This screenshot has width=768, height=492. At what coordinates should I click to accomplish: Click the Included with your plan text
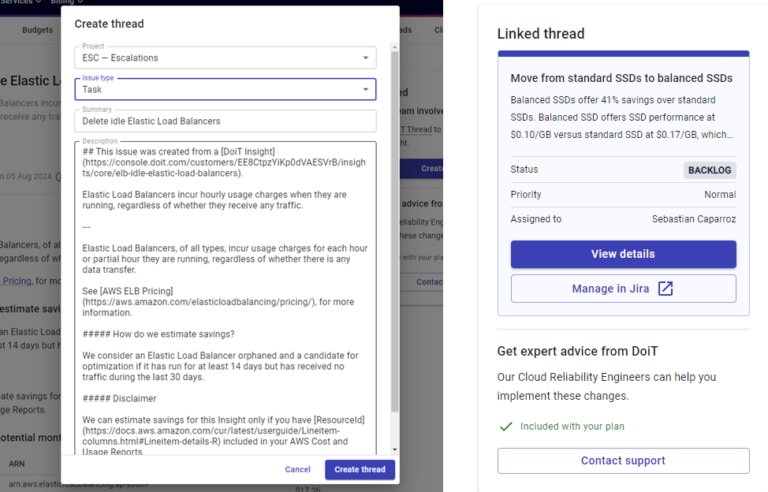572,426
